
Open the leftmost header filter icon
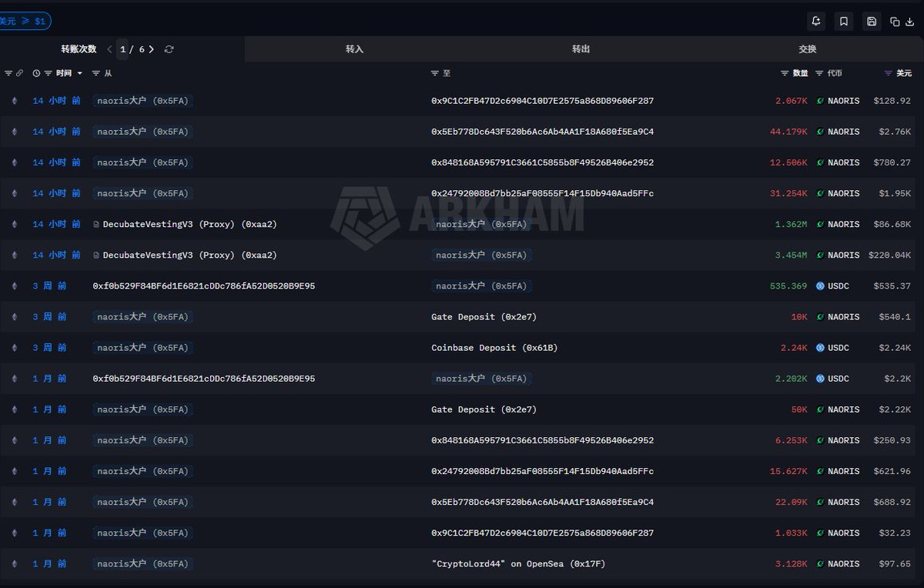[8, 73]
